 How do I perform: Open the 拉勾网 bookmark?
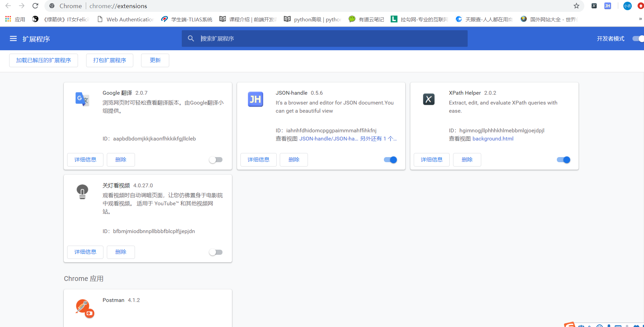[419, 19]
